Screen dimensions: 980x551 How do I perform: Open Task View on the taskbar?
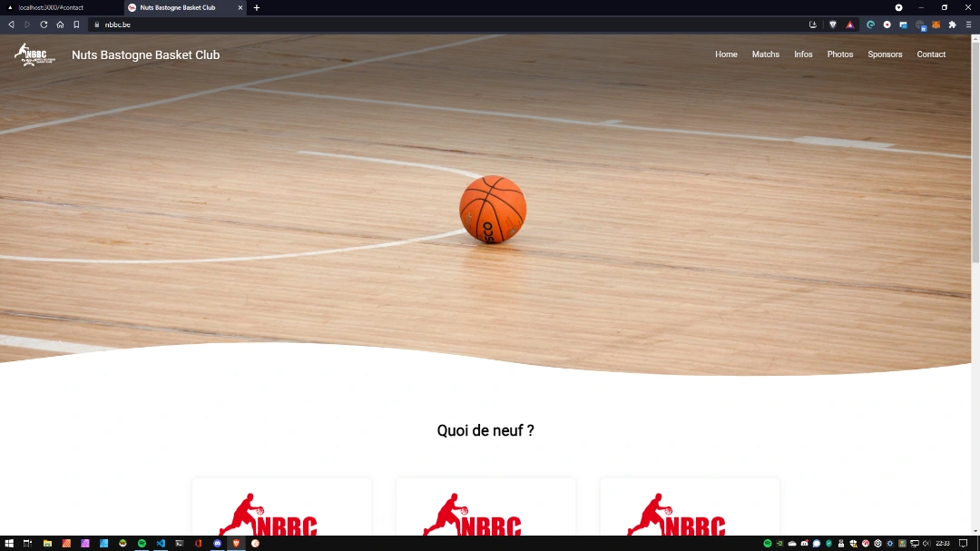27,544
